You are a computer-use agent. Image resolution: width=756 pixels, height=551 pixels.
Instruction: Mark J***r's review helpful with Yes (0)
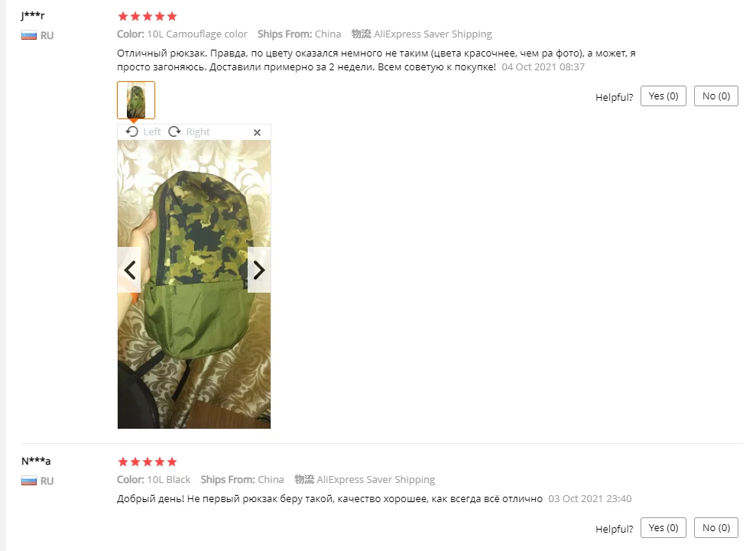click(x=663, y=96)
